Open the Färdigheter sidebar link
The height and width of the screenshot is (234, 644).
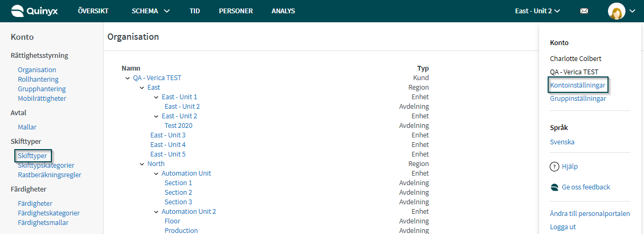point(35,203)
